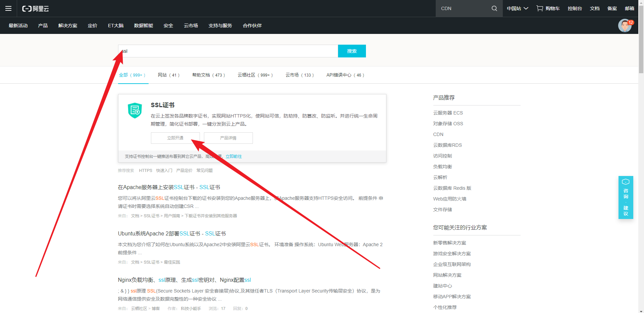Screen dimensions: 644x313
Task: Open 定价 navigation menu
Action: 93,26
